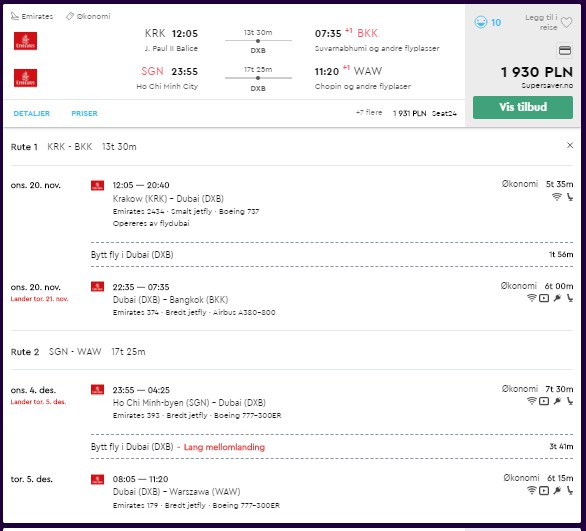The width and height of the screenshot is (586, 531).
Task: Click the green Vis tilbud button
Action: coord(522,107)
